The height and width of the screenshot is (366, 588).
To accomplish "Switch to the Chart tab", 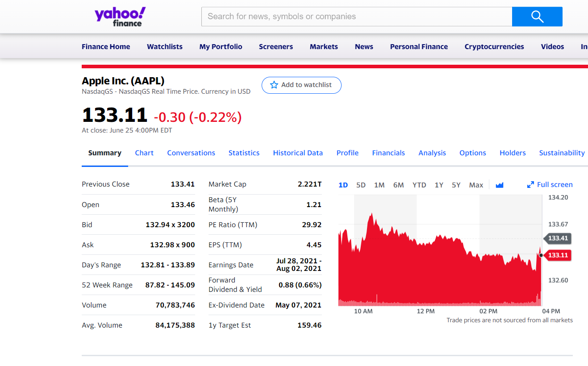I will [144, 153].
